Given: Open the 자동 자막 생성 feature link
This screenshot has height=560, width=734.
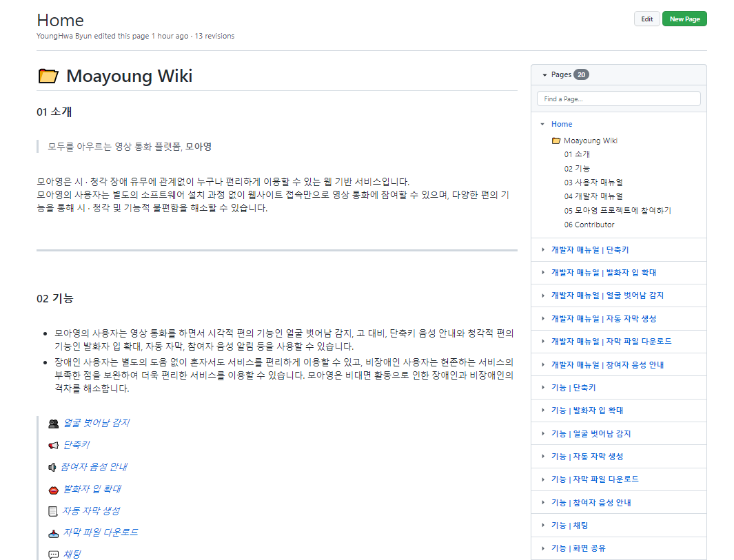Looking at the screenshot, I should tap(91, 511).
